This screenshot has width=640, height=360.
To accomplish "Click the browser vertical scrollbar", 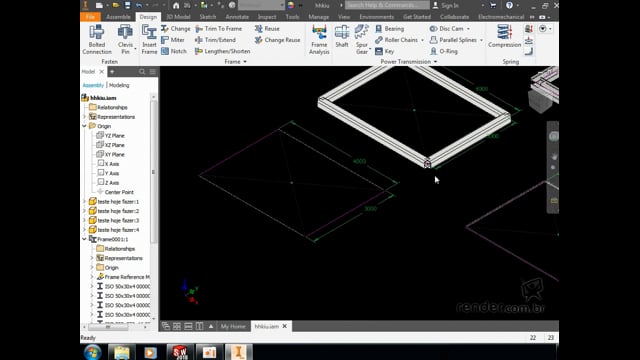I will click(153, 171).
